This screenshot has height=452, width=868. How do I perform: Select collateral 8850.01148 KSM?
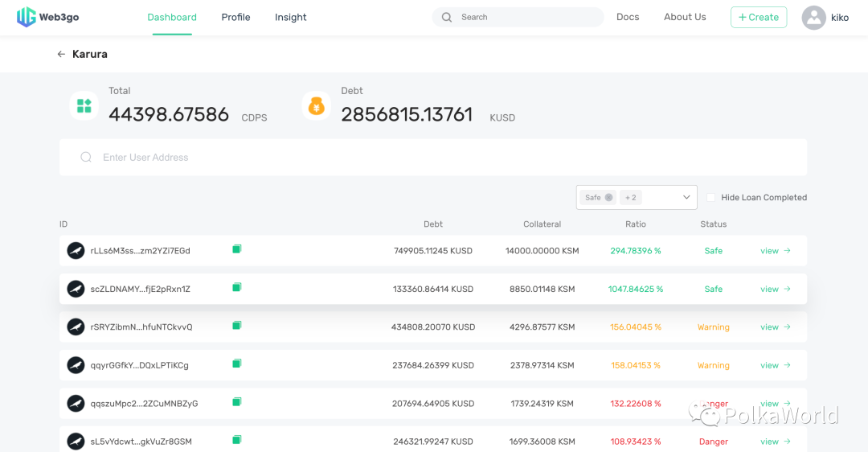(x=542, y=290)
